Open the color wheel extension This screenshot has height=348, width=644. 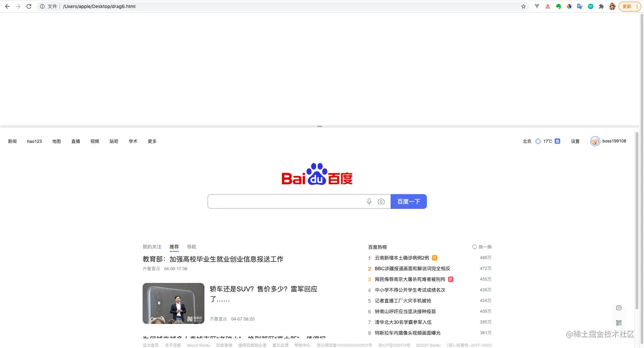pos(569,6)
